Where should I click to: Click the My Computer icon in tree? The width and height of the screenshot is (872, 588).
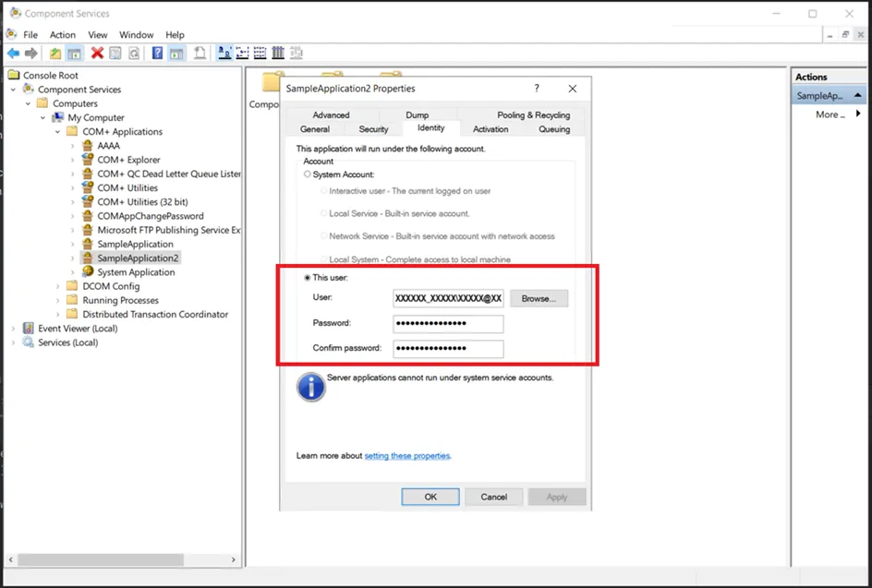58,117
